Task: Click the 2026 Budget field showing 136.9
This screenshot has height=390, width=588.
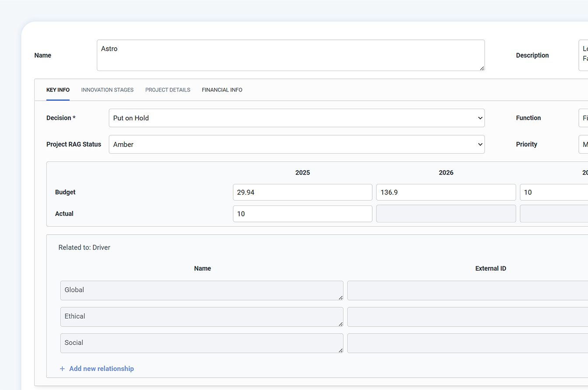Action: (x=445, y=192)
